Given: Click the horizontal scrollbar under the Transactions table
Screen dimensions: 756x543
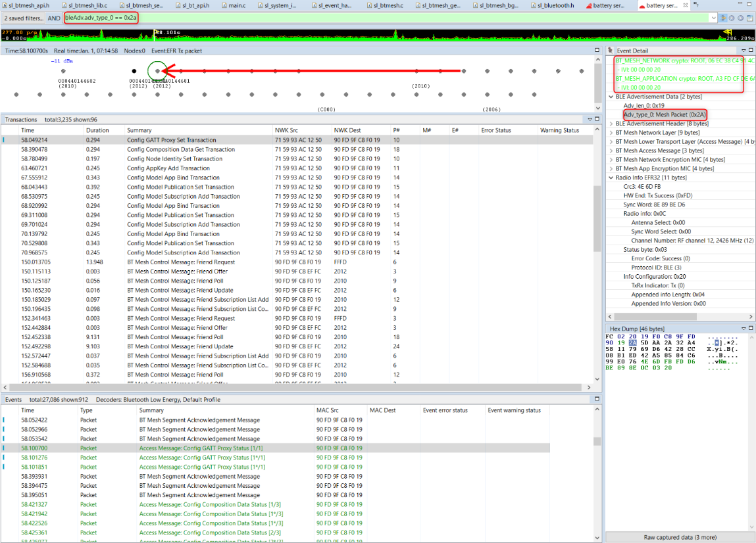Looking at the screenshot, I should pyautogui.click(x=296, y=387).
